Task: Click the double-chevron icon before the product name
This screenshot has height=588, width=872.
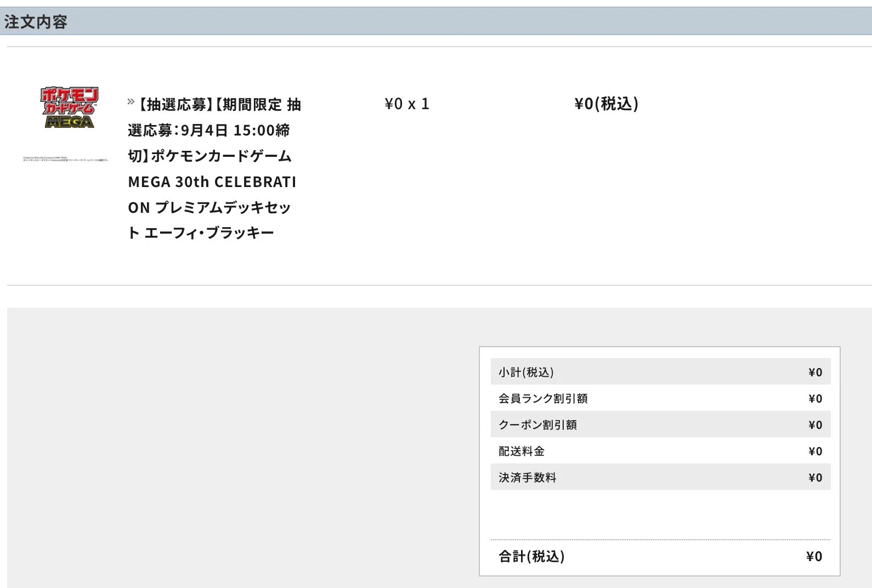Action: click(x=131, y=101)
